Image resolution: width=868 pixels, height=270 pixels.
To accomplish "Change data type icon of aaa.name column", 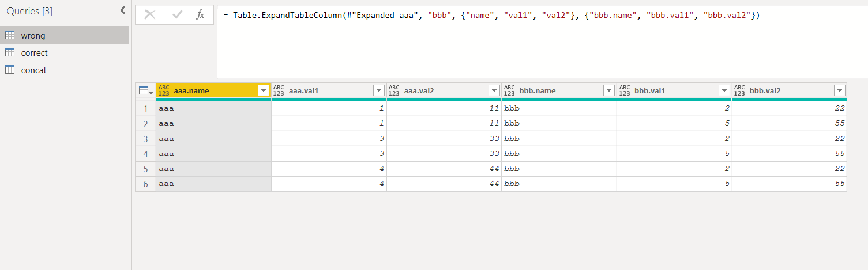I will (164, 91).
